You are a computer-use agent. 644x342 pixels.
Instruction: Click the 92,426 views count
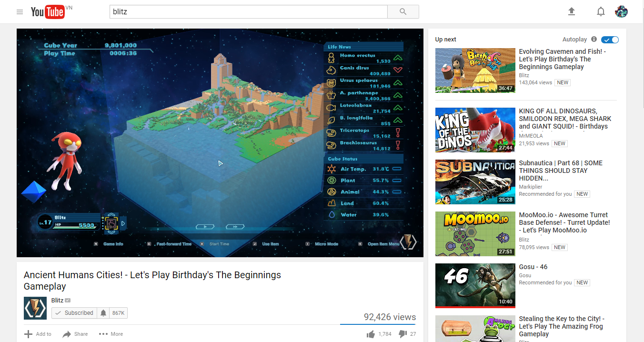pyautogui.click(x=390, y=317)
